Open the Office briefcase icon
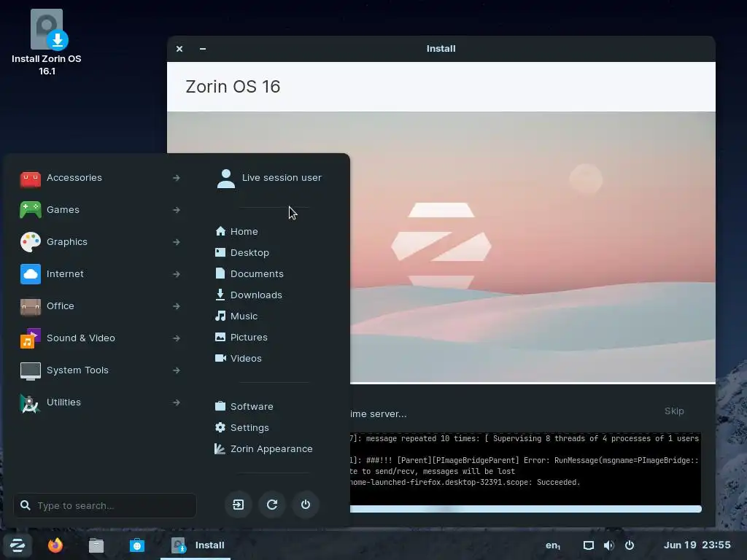The image size is (747, 560). [31, 306]
